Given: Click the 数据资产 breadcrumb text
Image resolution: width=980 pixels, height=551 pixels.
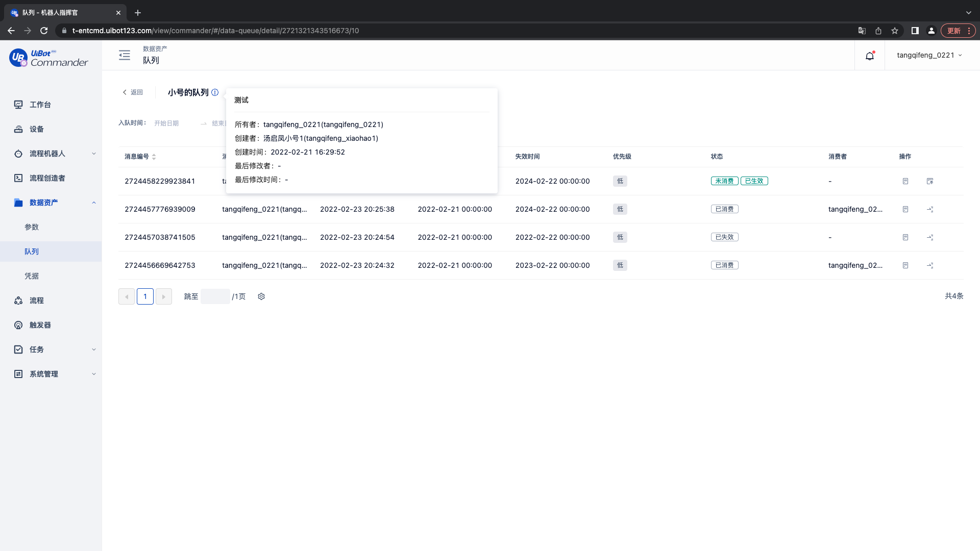Looking at the screenshot, I should tap(155, 49).
